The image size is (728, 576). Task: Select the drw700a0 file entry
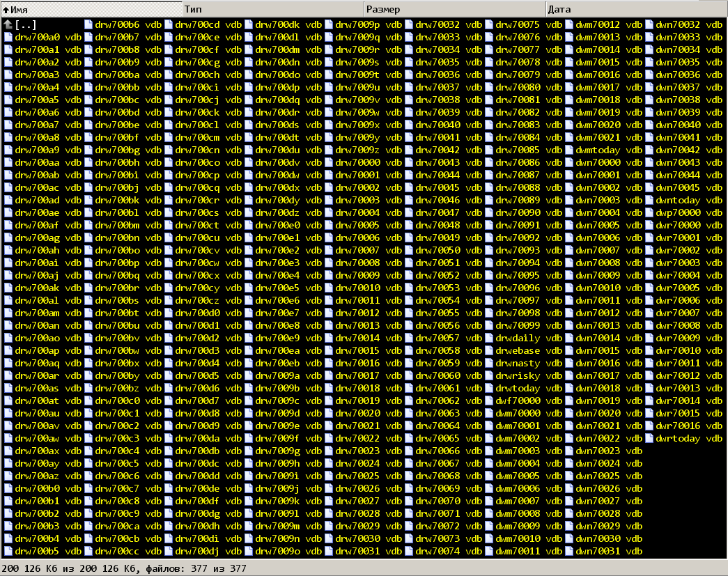[37, 38]
